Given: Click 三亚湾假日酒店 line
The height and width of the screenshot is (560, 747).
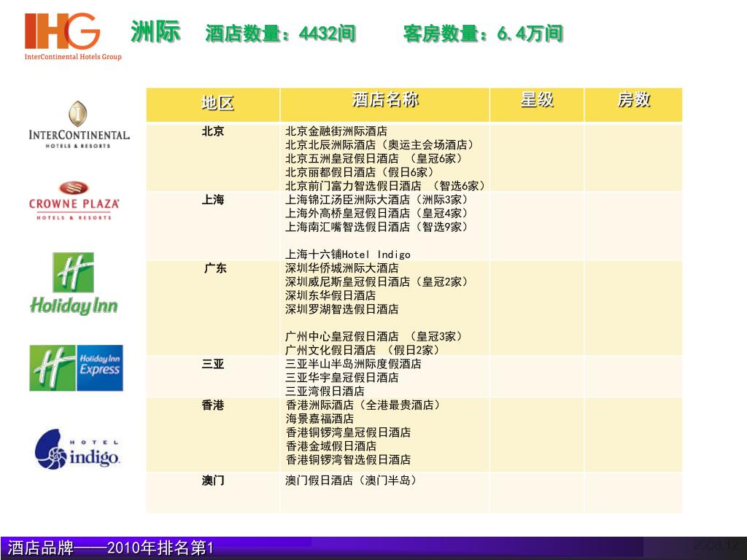Looking at the screenshot, I should (x=325, y=392).
